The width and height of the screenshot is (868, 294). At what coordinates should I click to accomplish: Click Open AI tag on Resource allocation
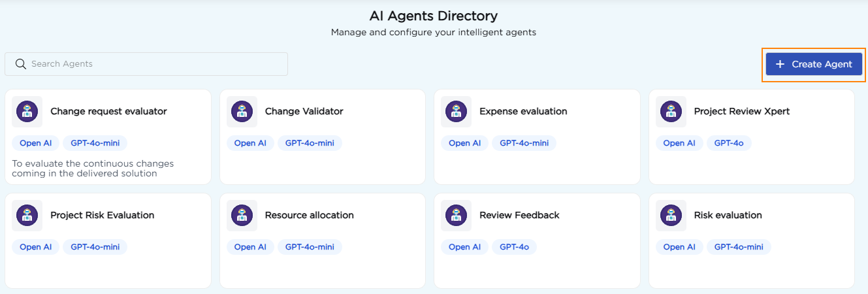click(x=250, y=247)
